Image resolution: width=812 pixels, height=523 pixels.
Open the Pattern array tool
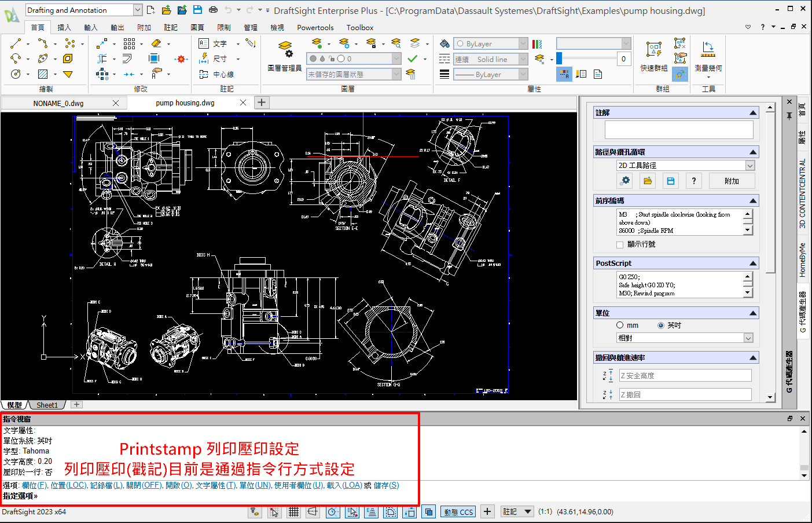pyautogui.click(x=129, y=43)
